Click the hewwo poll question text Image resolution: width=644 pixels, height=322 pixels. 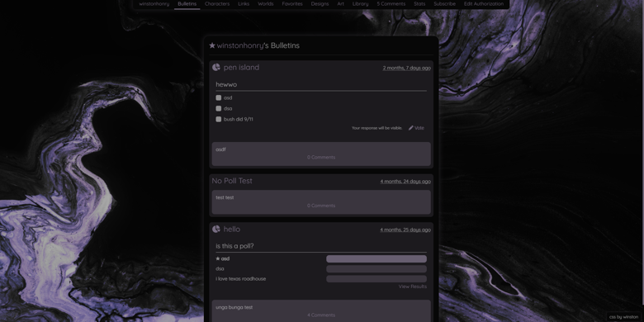pyautogui.click(x=226, y=84)
